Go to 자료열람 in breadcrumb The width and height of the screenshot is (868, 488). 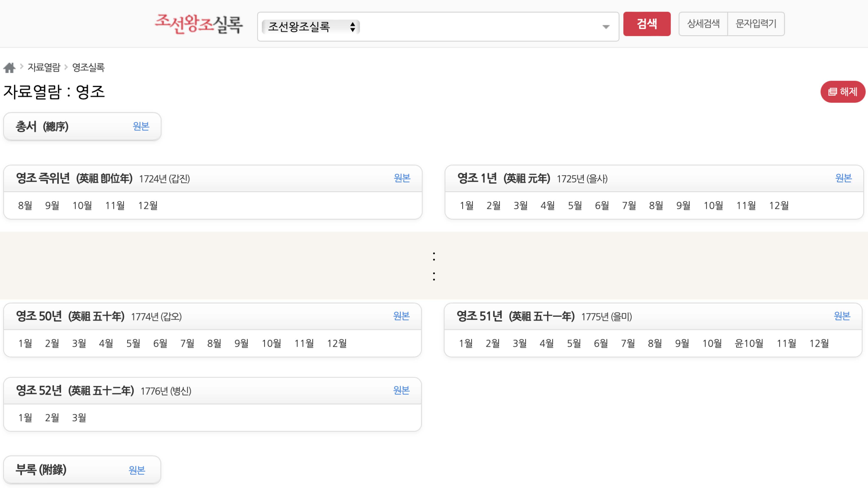coord(44,67)
